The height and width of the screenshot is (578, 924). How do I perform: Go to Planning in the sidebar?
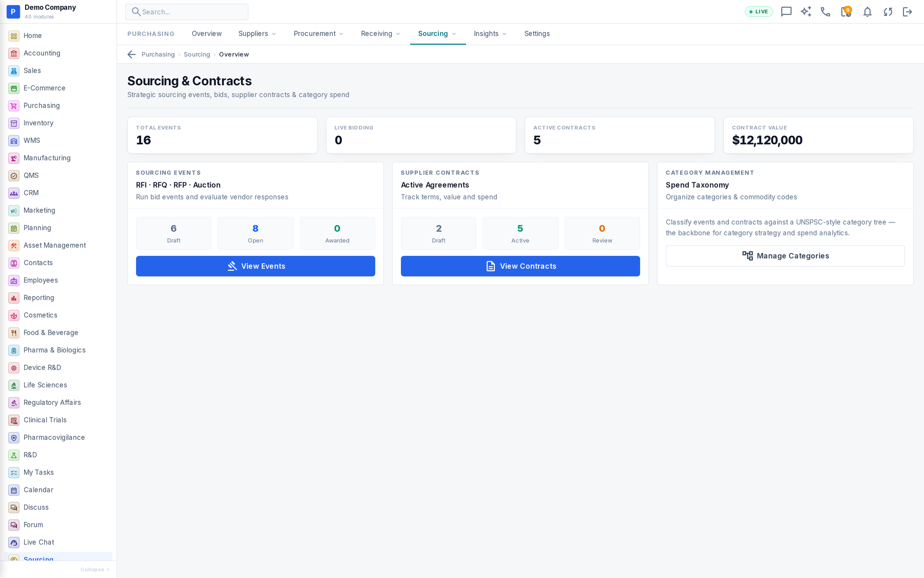(58, 228)
